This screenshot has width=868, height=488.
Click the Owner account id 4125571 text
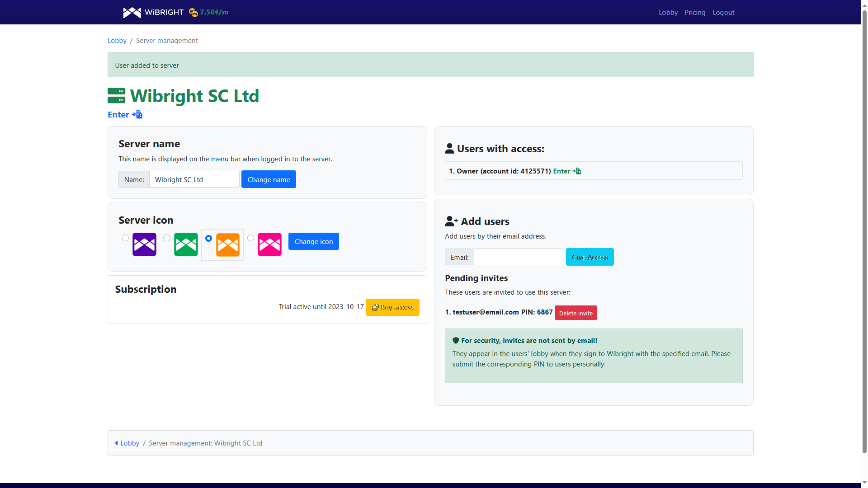point(500,171)
